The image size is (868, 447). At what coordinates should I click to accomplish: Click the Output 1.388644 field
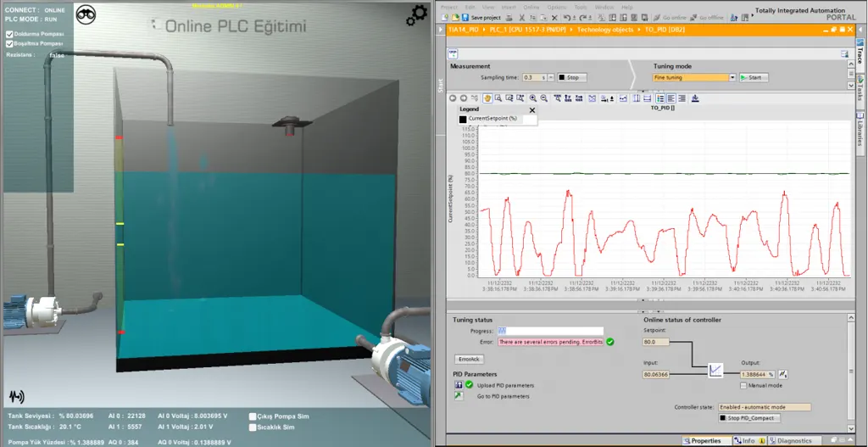click(x=759, y=374)
